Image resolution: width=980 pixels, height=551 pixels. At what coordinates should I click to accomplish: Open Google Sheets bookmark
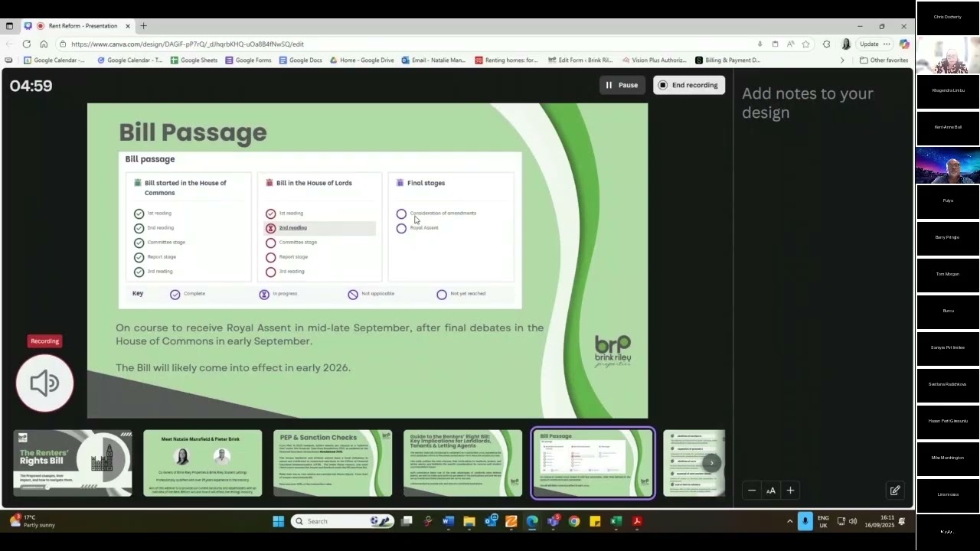tap(194, 60)
